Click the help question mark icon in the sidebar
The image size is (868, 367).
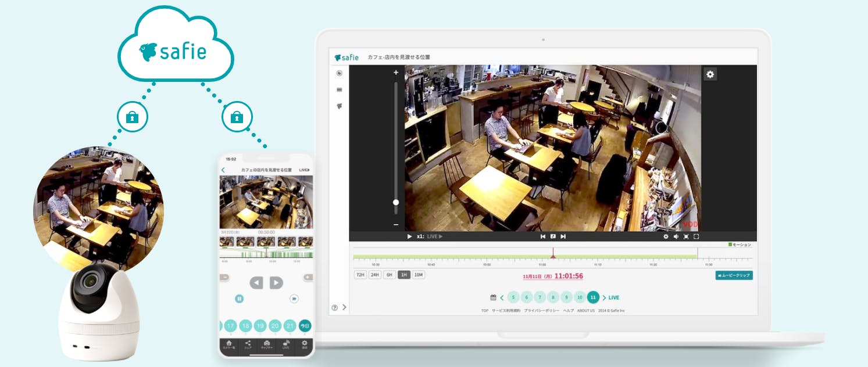(x=335, y=308)
